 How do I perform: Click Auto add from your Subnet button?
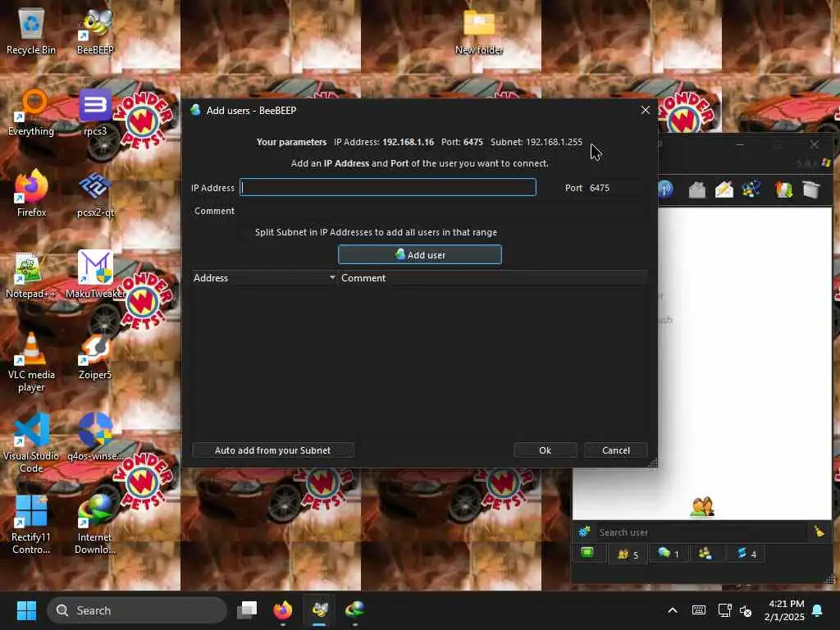click(272, 450)
